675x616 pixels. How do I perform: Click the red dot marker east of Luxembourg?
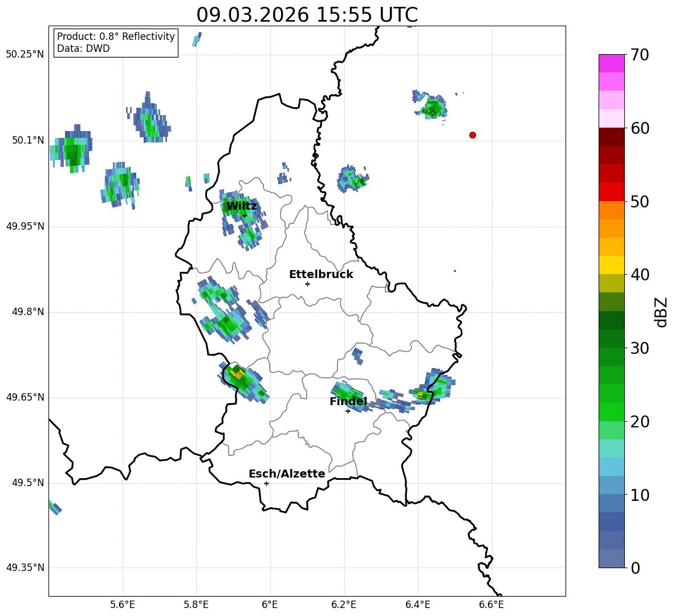(x=472, y=135)
